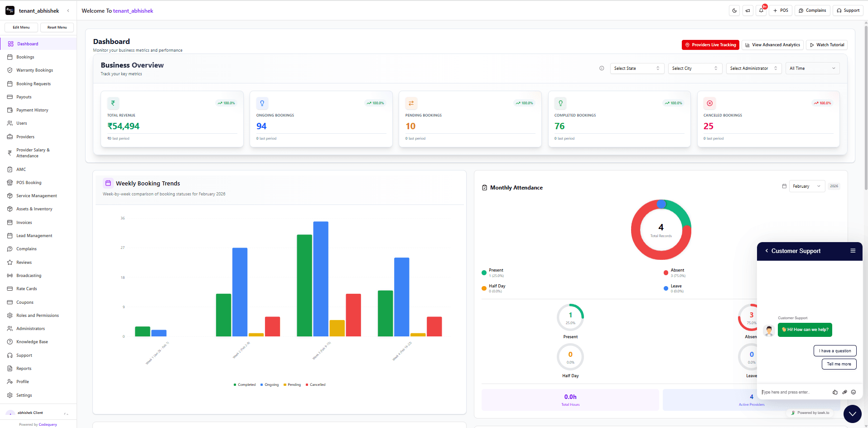868x428 pixels.
Task: Navigate to POS Booking
Action: click(28, 182)
